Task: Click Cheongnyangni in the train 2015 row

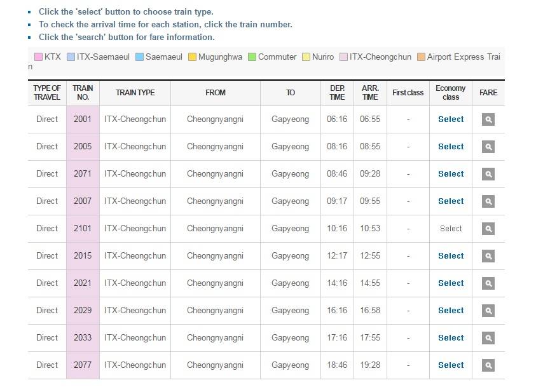Action: (x=215, y=256)
